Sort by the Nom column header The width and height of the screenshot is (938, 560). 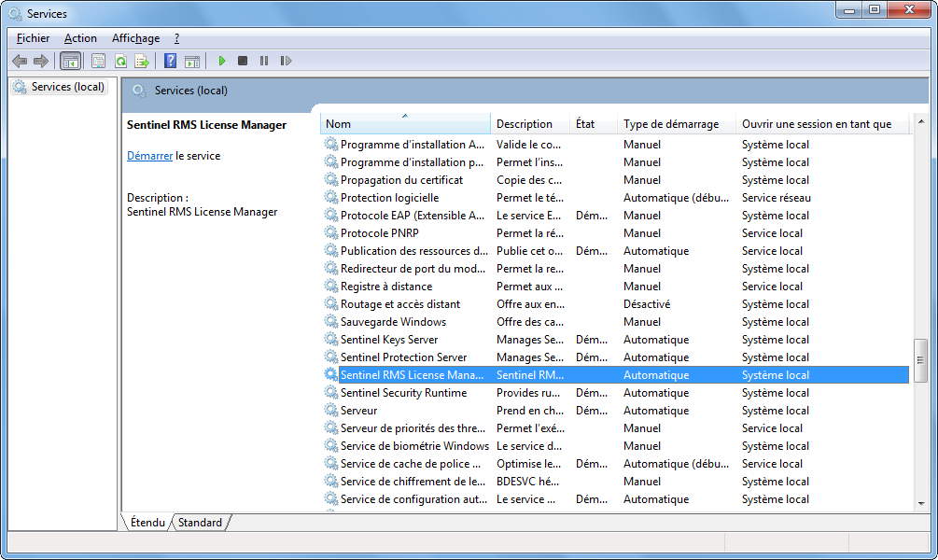click(x=405, y=124)
